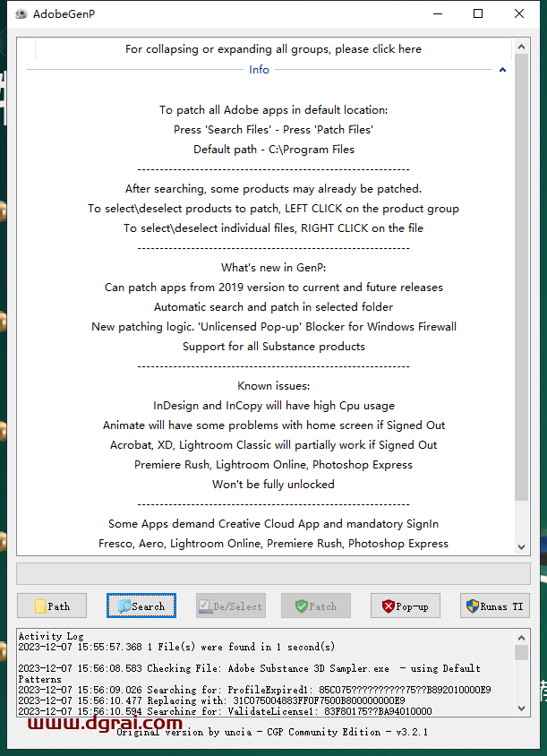Collapse the Info group chevron

[x=502, y=70]
